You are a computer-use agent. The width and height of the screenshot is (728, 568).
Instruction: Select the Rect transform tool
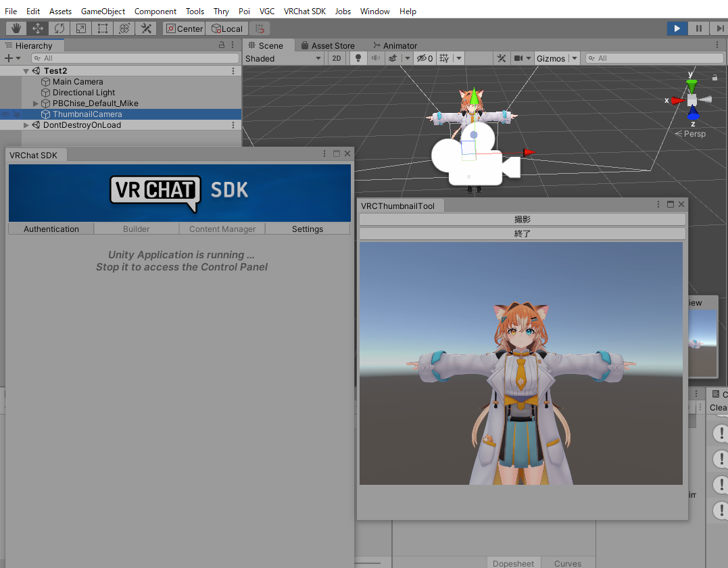click(103, 28)
